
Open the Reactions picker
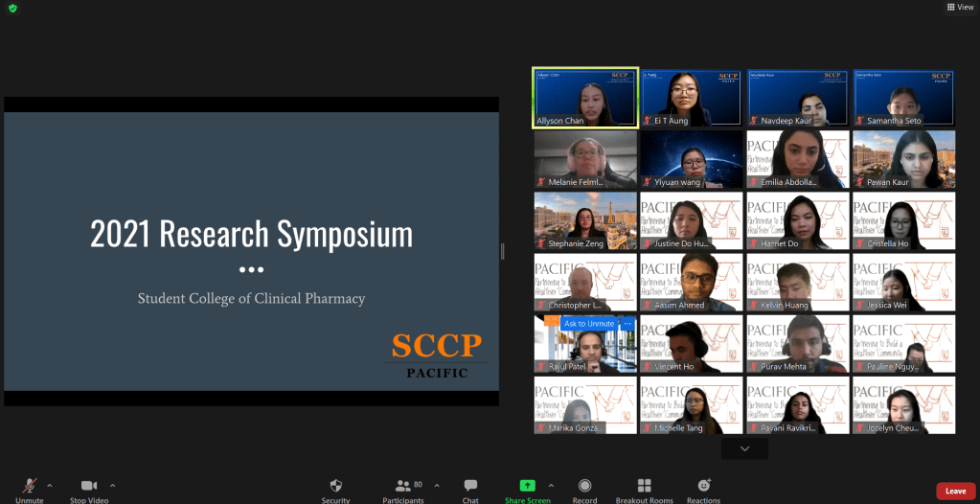pos(704,487)
